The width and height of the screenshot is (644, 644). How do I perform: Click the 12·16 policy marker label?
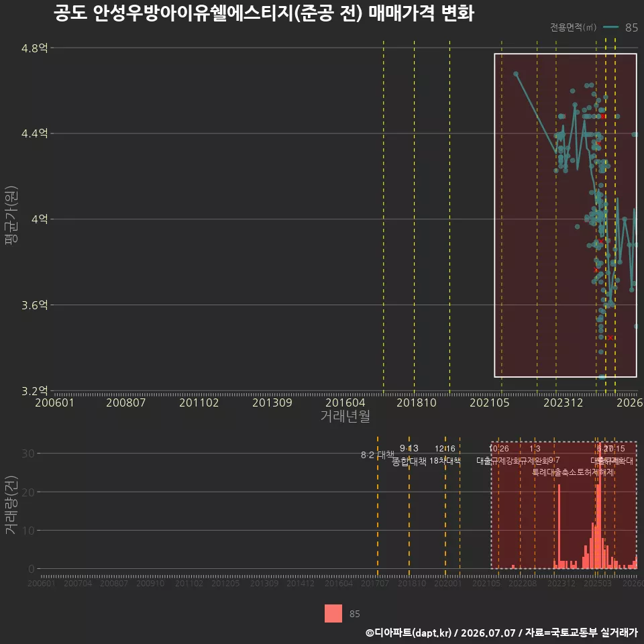(x=445, y=449)
